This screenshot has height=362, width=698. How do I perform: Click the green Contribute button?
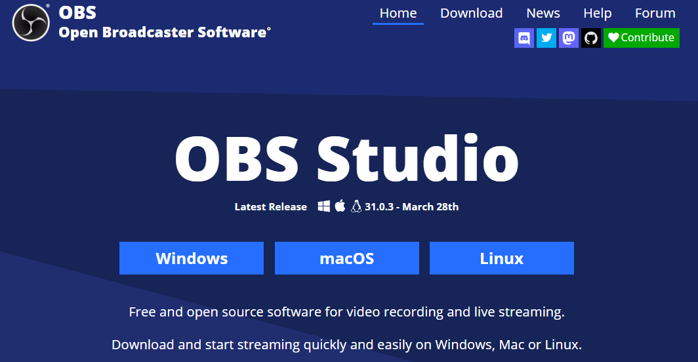pyautogui.click(x=641, y=38)
